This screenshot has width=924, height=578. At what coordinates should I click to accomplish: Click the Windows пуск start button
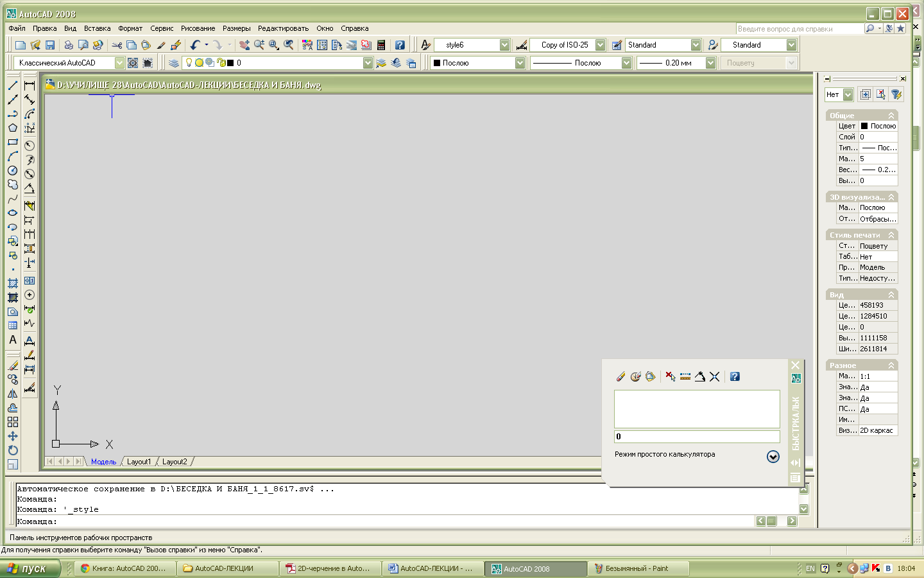(x=30, y=568)
